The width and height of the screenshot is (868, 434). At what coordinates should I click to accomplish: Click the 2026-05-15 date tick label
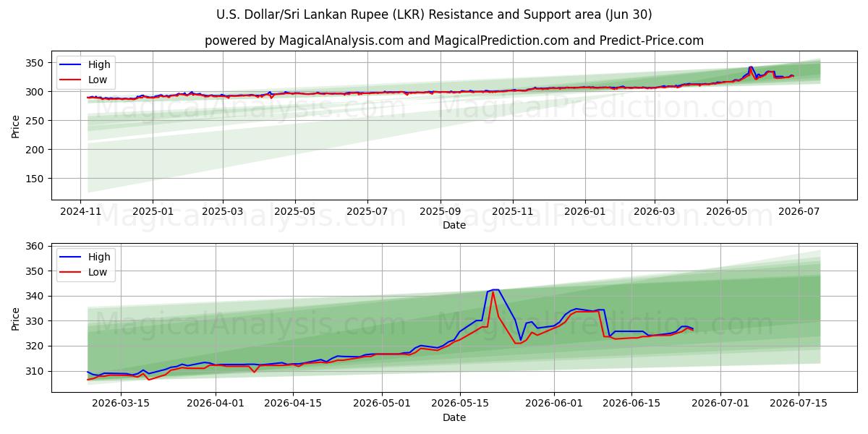(460, 404)
